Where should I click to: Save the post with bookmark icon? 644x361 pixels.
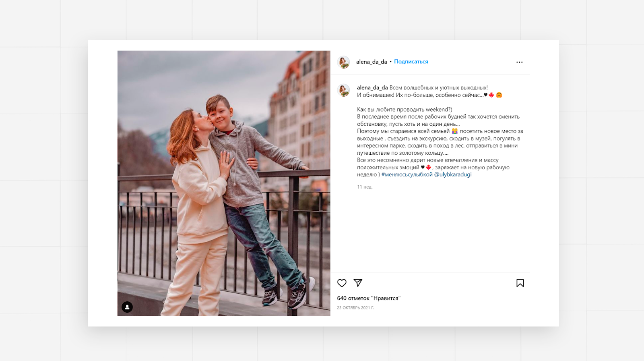pos(520,283)
